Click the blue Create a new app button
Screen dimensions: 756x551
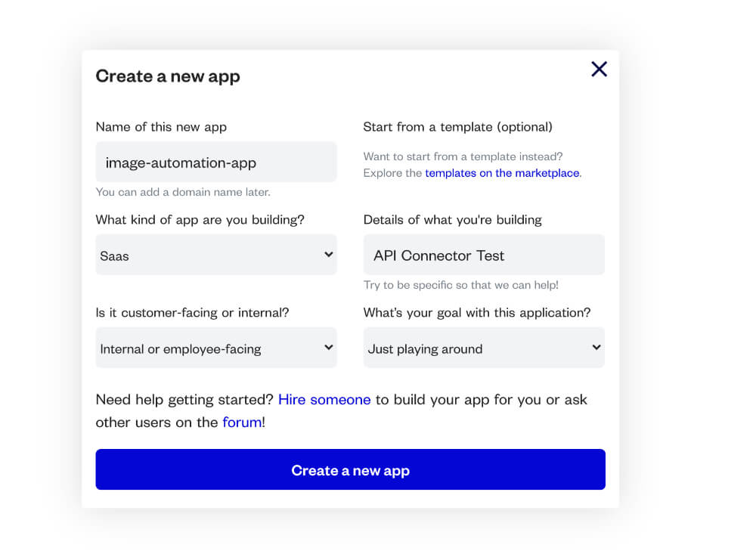pyautogui.click(x=351, y=469)
